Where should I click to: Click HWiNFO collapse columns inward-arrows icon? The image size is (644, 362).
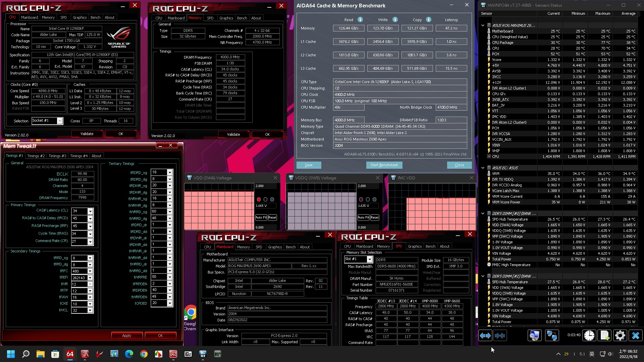500,336
